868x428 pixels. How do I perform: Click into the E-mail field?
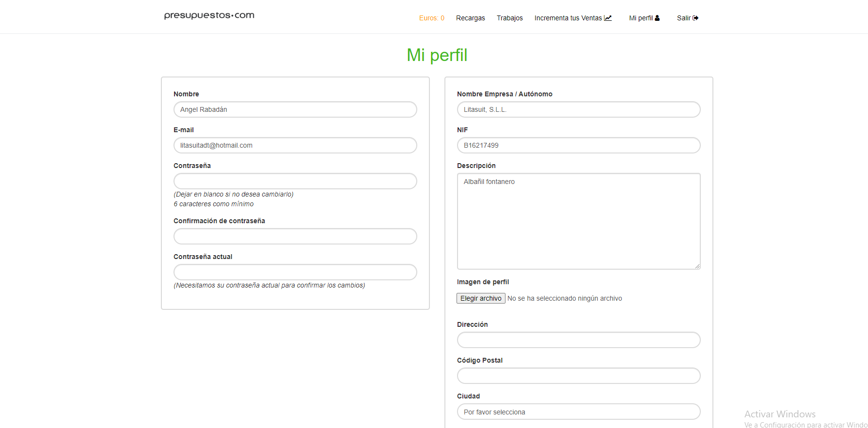(x=295, y=145)
